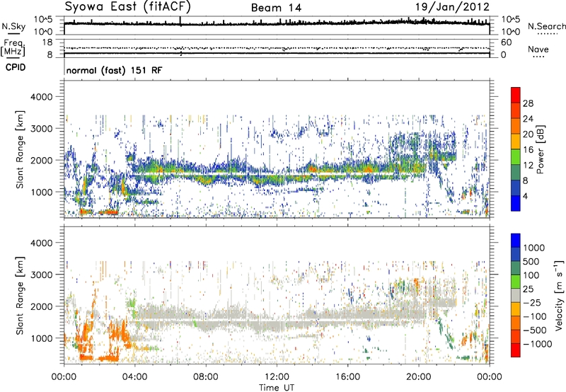Click the 'N.Search' legend label
This screenshot has width=566, height=392.
(546, 26)
